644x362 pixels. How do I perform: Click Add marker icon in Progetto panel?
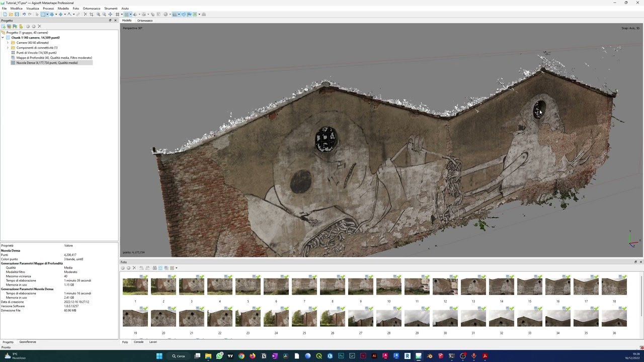[x=15, y=26]
